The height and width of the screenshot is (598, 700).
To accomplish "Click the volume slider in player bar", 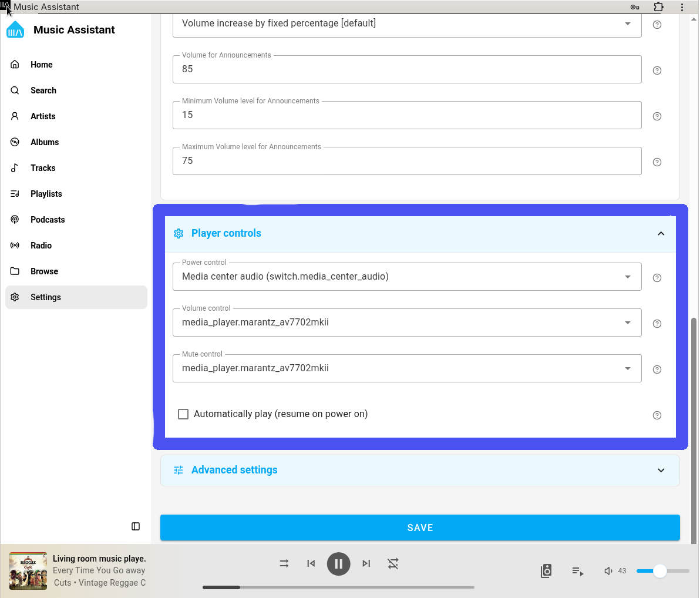I will pyautogui.click(x=662, y=571).
